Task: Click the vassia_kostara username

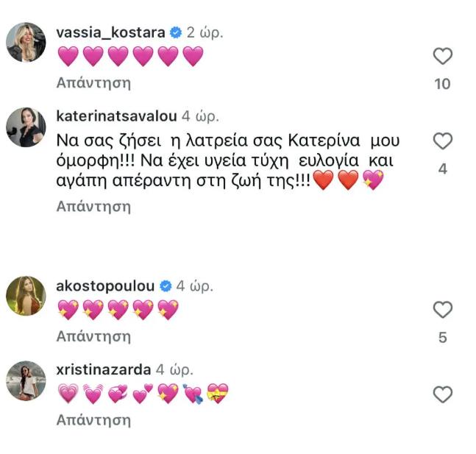Action: click(111, 32)
